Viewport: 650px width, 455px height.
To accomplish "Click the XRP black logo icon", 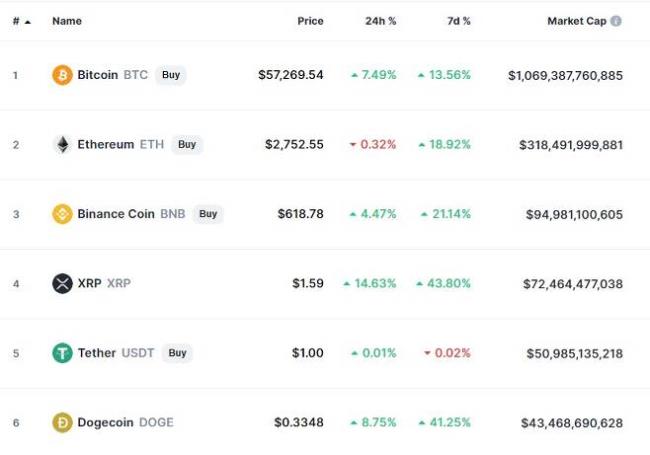I will tap(62, 283).
